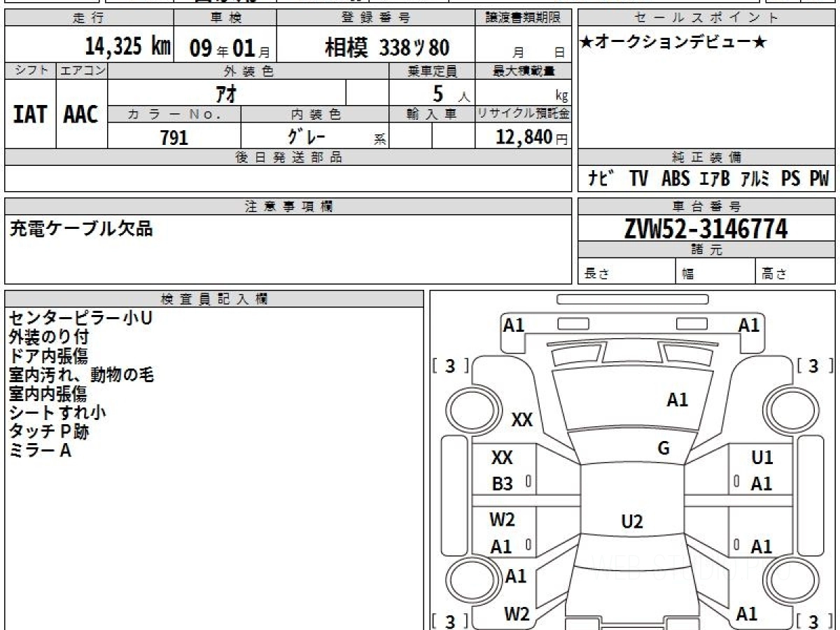Image resolution: width=840 pixels, height=630 pixels.
Task: Click the U1 mark on the diagram
Action: [x=762, y=458]
